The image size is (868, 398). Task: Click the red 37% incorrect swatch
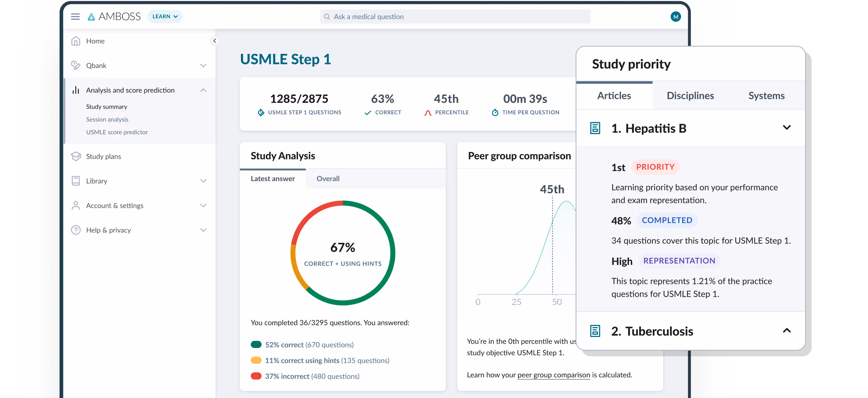(x=256, y=376)
